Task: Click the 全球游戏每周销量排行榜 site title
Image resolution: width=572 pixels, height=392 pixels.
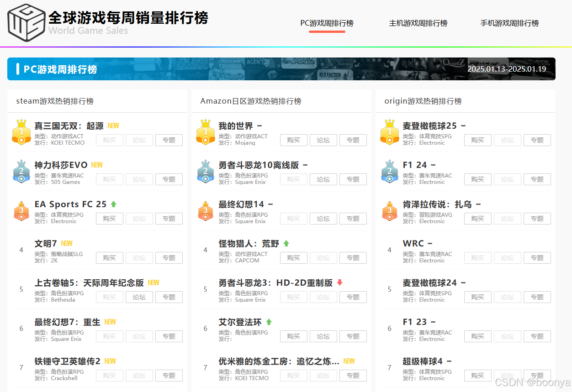Action: coord(128,17)
